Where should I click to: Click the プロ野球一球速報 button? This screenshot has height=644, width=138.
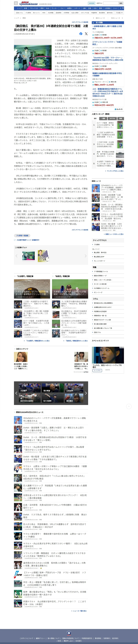[22, 235]
